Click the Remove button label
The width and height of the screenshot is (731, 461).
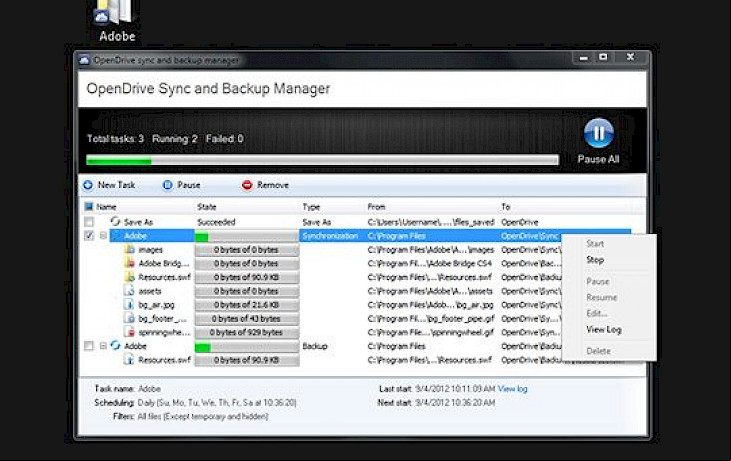tap(273, 185)
